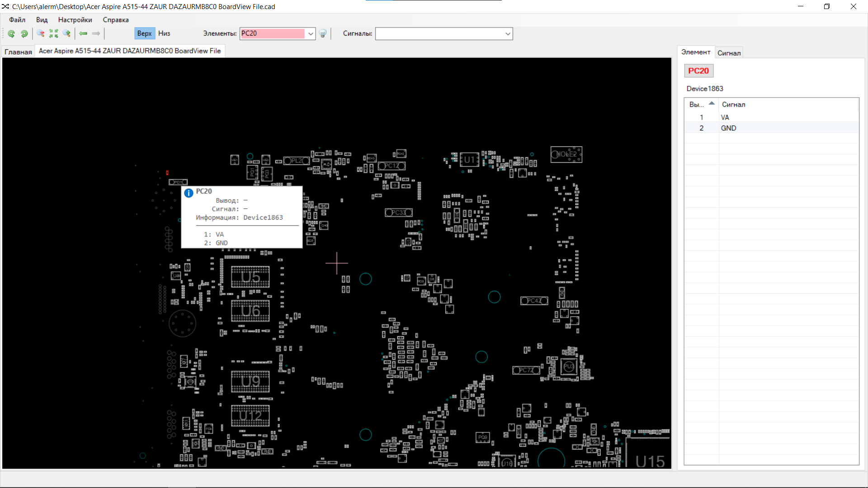Click the fit-to-window green arrows icon
868x488 pixels.
54,33
